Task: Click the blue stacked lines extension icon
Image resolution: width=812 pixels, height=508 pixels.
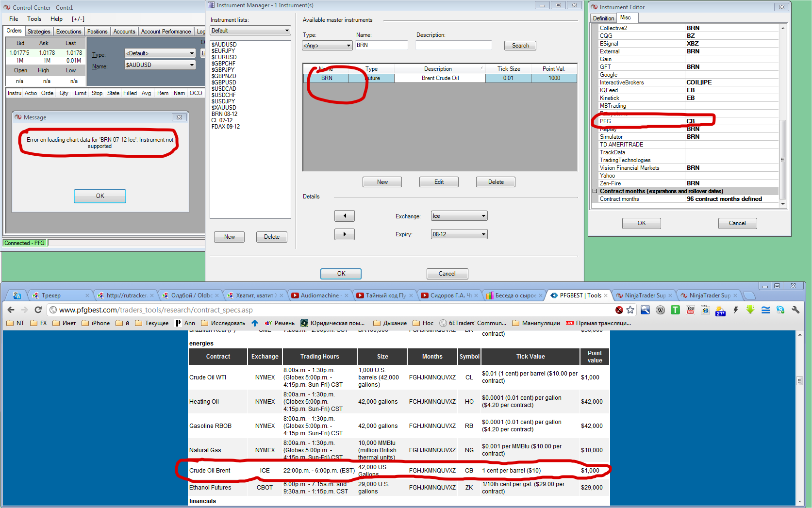Action: (766, 310)
